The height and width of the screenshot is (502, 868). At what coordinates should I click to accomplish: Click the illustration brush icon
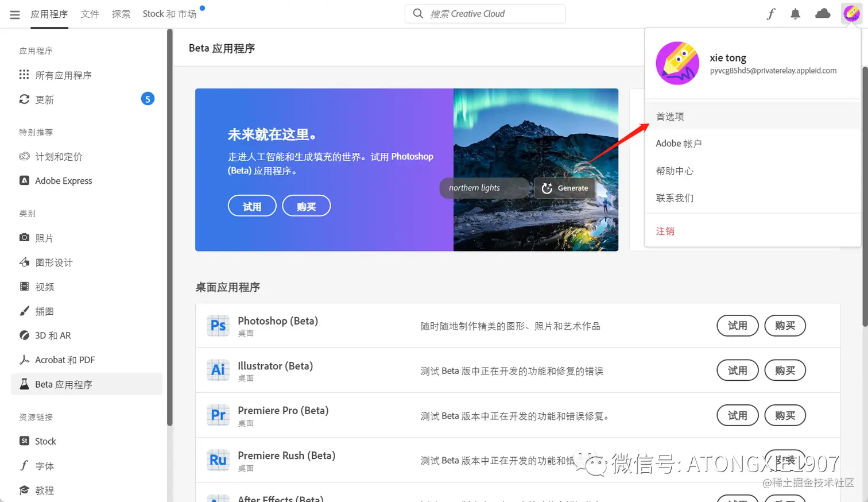[x=24, y=311]
